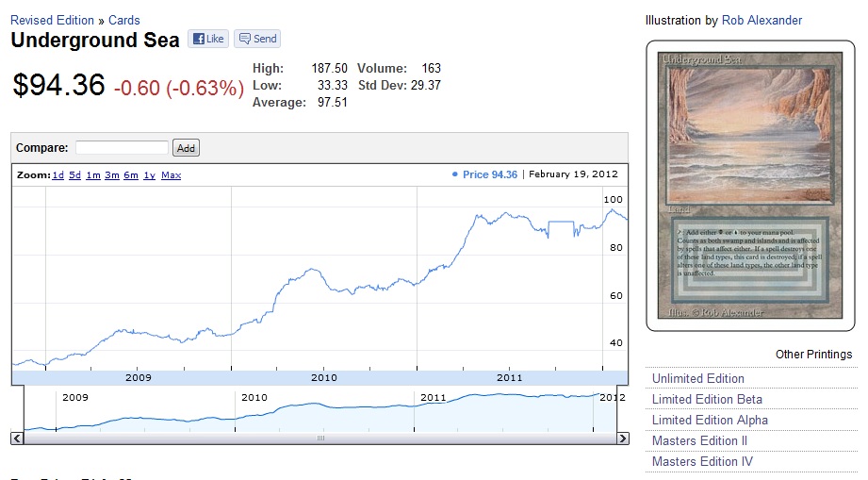This screenshot has width=868, height=480.
Task: Open the Unlimited Edition printing
Action: click(x=697, y=378)
